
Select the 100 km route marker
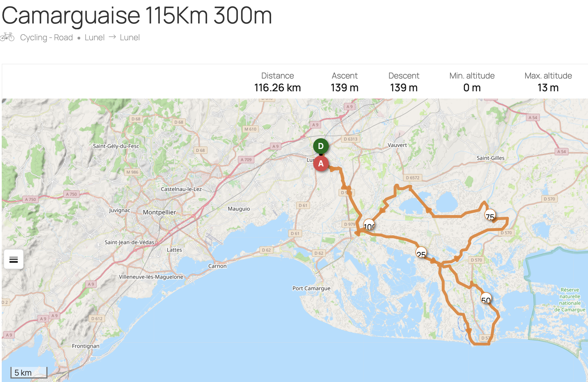tap(369, 225)
